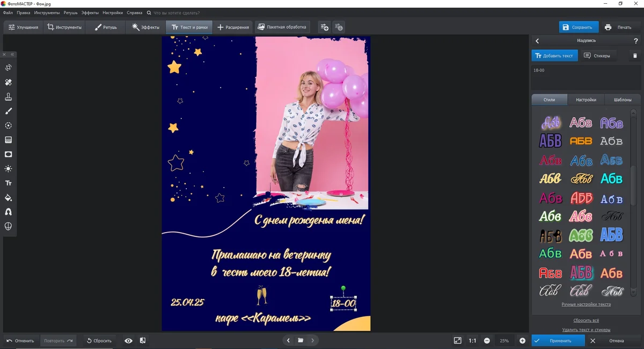Zoom out with the minus button
The height and width of the screenshot is (349, 644).
(x=487, y=340)
